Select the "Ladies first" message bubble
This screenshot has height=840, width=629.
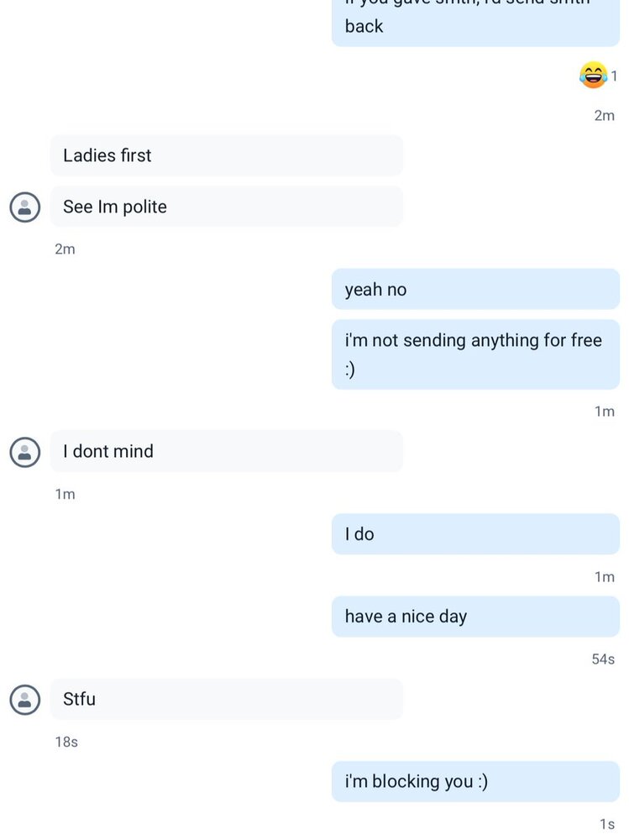[226, 155]
